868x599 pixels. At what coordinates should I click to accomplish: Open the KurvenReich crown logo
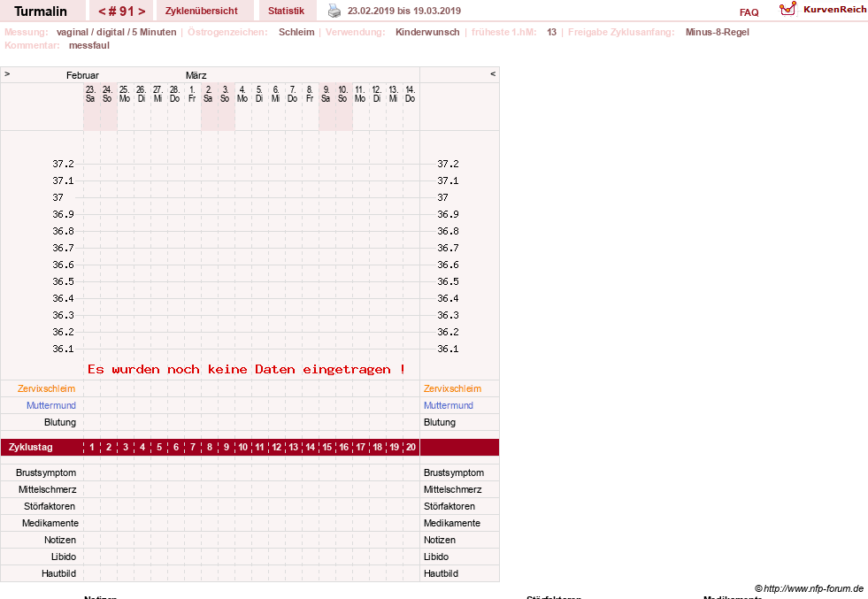[787, 9]
